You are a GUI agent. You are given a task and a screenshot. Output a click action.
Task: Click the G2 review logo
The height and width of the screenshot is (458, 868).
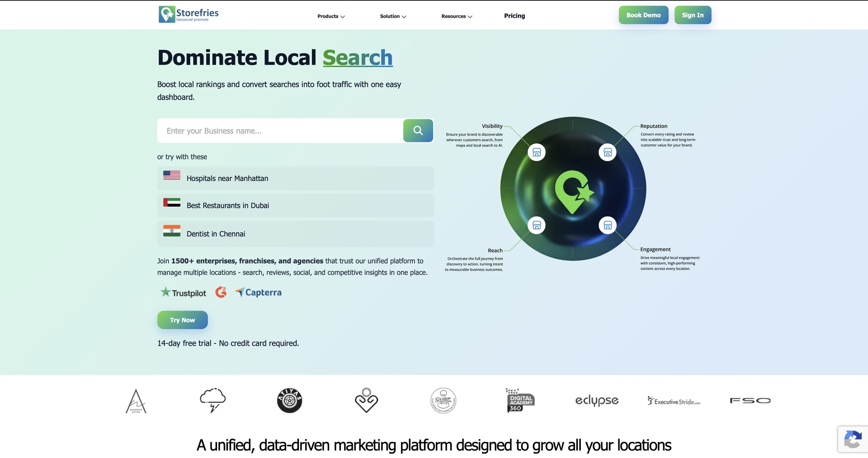pyautogui.click(x=221, y=293)
